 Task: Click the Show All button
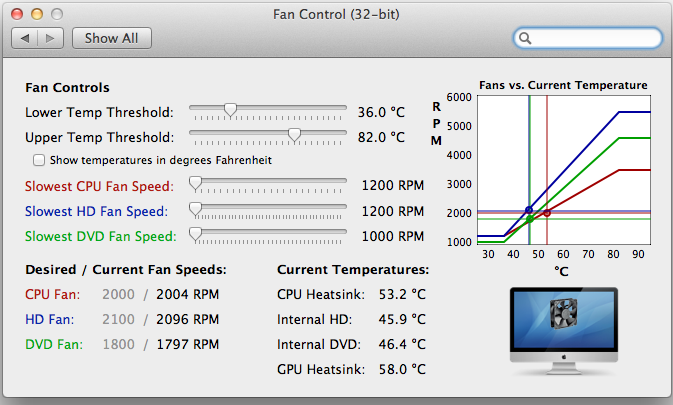point(112,39)
